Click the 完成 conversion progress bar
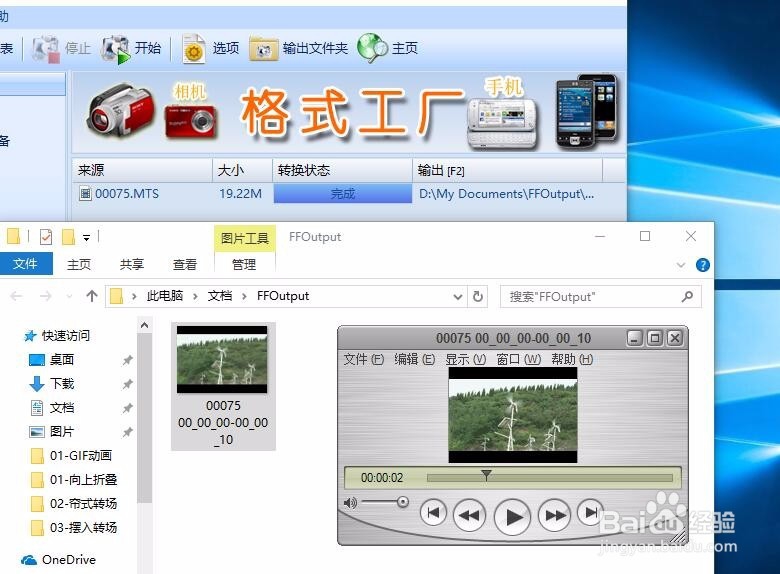Viewport: 780px width, 574px height. tap(343, 193)
